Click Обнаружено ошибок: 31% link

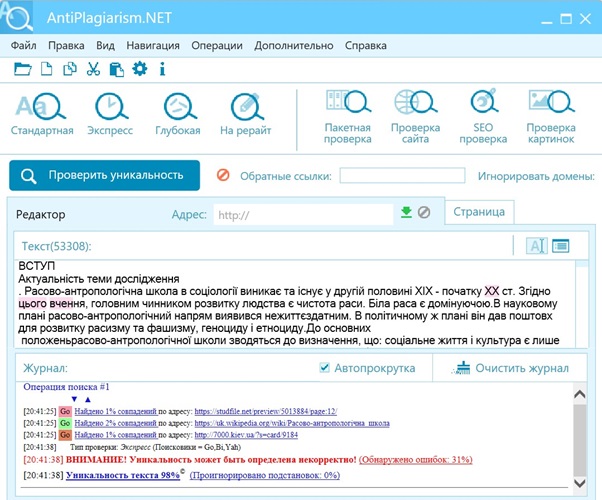coord(416,459)
